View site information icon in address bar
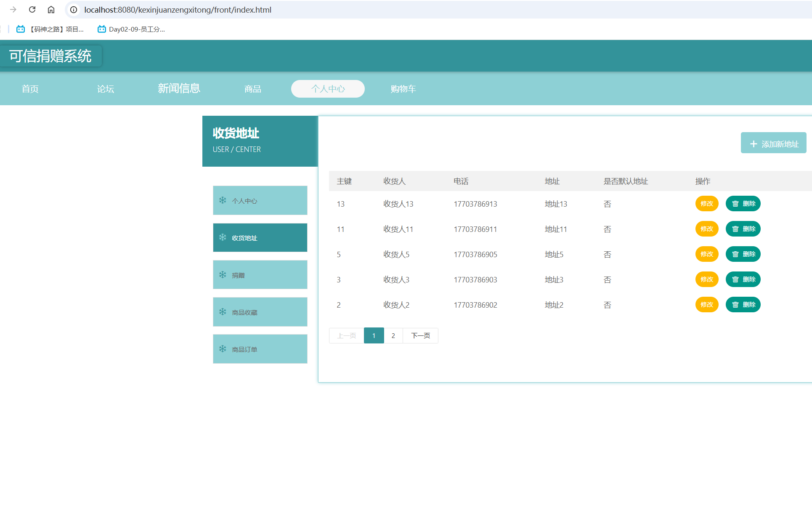 click(x=74, y=9)
